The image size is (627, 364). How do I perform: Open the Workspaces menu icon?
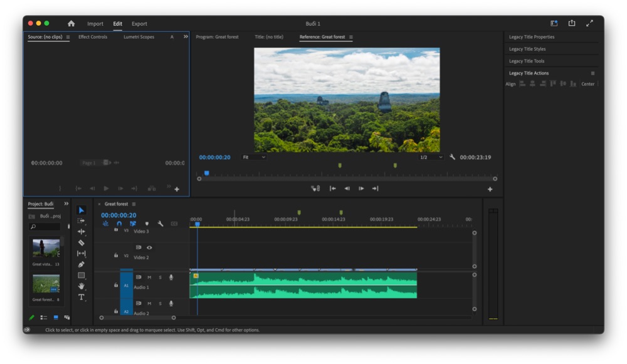click(x=554, y=24)
